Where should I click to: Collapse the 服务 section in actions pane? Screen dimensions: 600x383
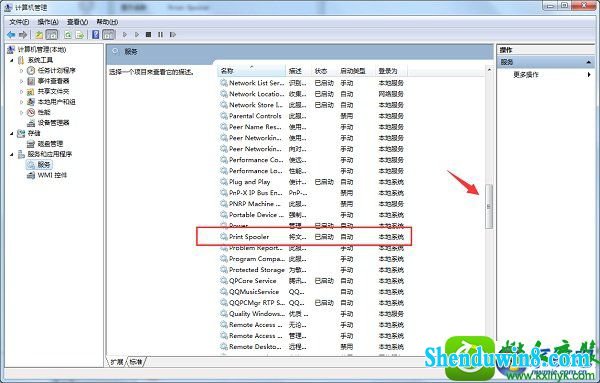tap(589, 62)
